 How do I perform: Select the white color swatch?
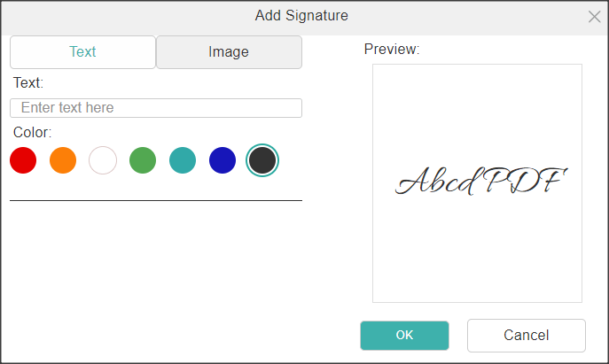[103, 160]
